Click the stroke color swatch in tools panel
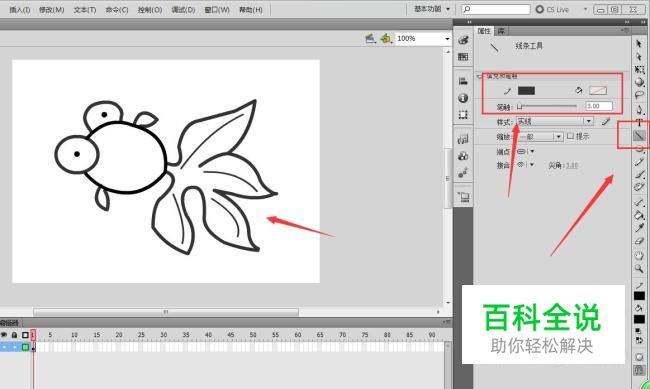650x389 pixels. tap(639, 296)
